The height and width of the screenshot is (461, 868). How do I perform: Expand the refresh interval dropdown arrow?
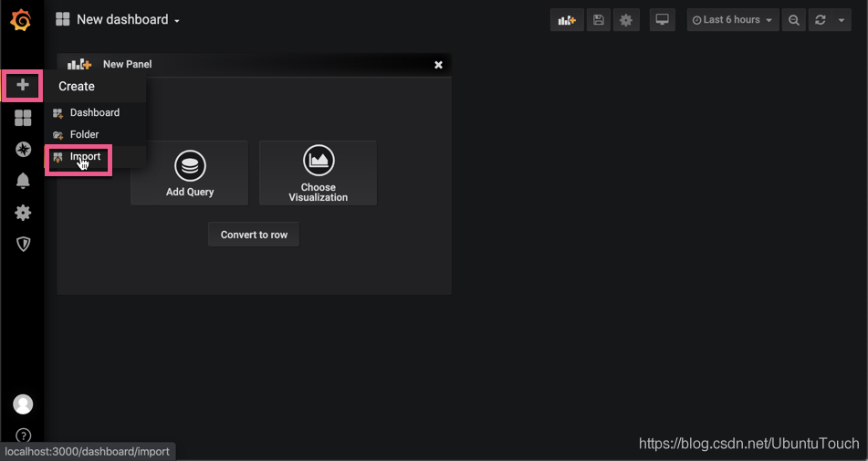pyautogui.click(x=842, y=20)
